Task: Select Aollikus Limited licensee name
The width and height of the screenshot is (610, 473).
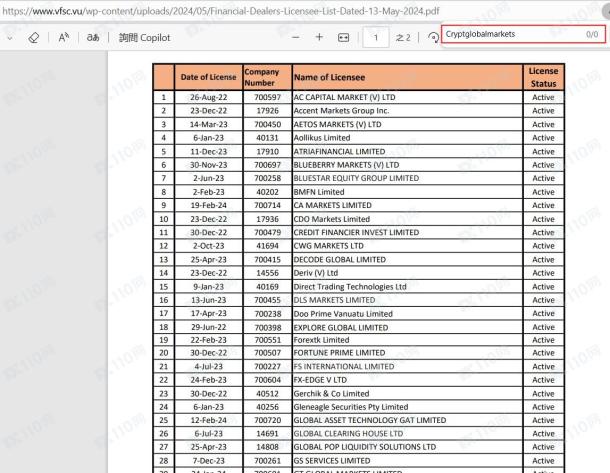Action: (x=322, y=138)
